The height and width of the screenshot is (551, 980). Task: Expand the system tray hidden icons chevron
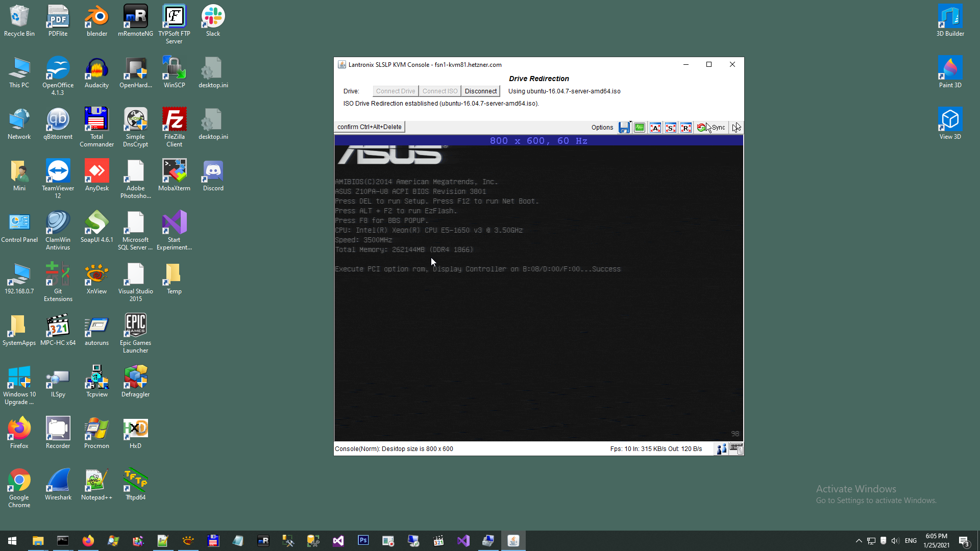tap(859, 541)
